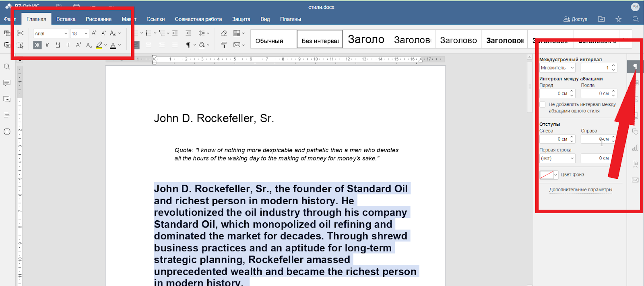This screenshot has height=286, width=644.
Task: Apply the Обычный paragraph style
Action: 274,39
